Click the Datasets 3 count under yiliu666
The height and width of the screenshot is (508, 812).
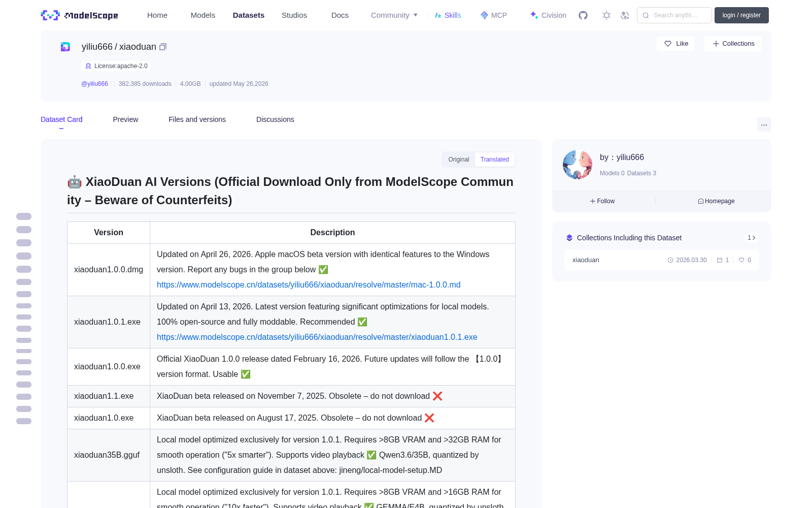tap(641, 173)
